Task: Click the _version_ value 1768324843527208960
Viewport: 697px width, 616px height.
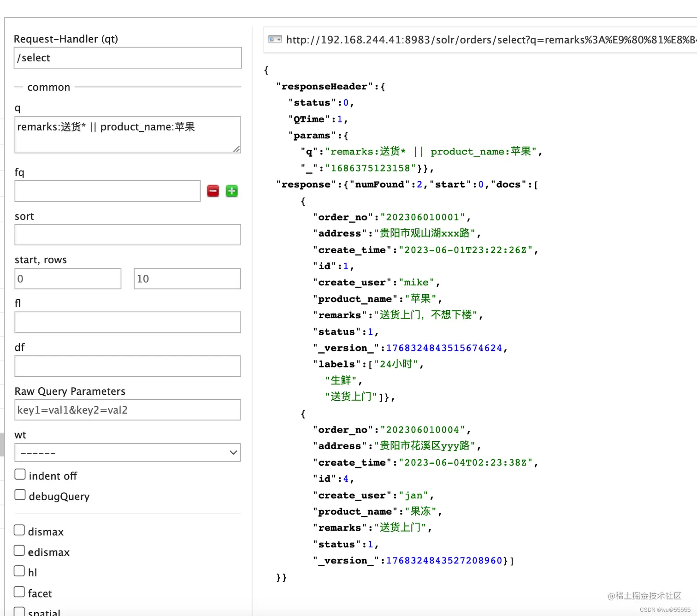Action: 444,561
